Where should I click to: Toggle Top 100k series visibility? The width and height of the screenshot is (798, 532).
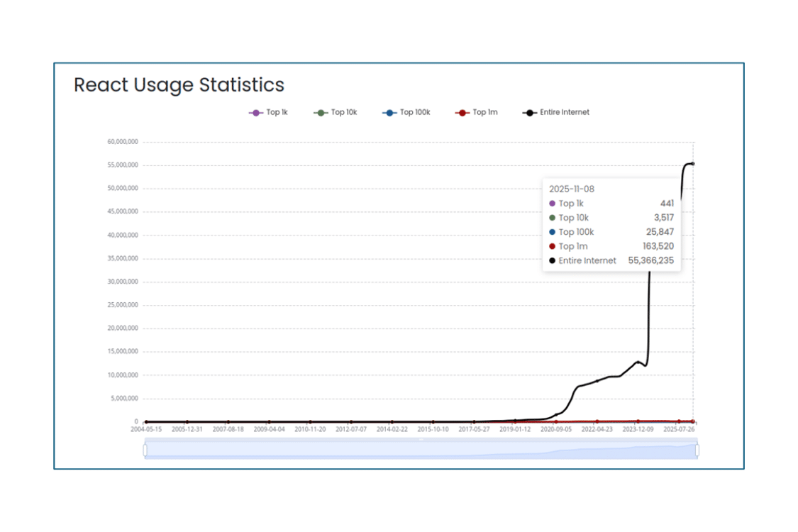pyautogui.click(x=406, y=112)
